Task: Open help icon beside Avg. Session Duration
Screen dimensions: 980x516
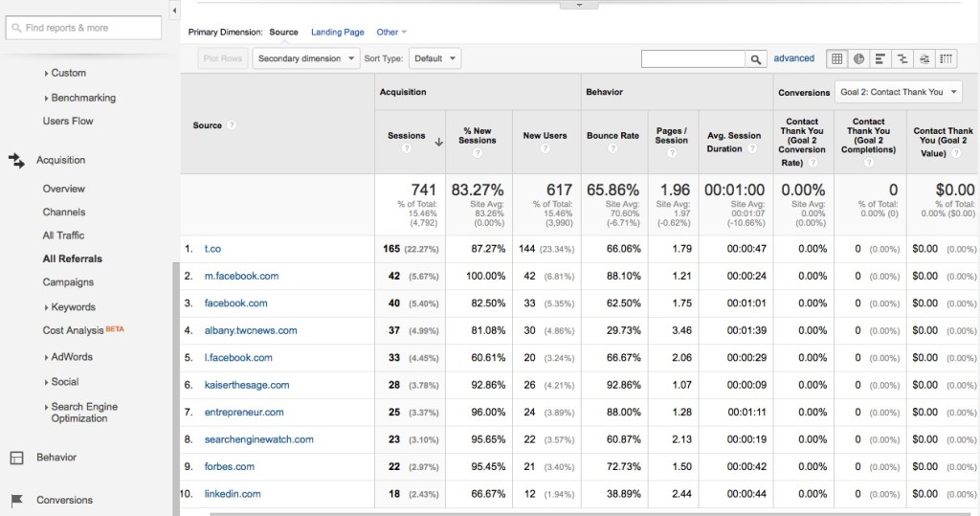Action: click(752, 148)
